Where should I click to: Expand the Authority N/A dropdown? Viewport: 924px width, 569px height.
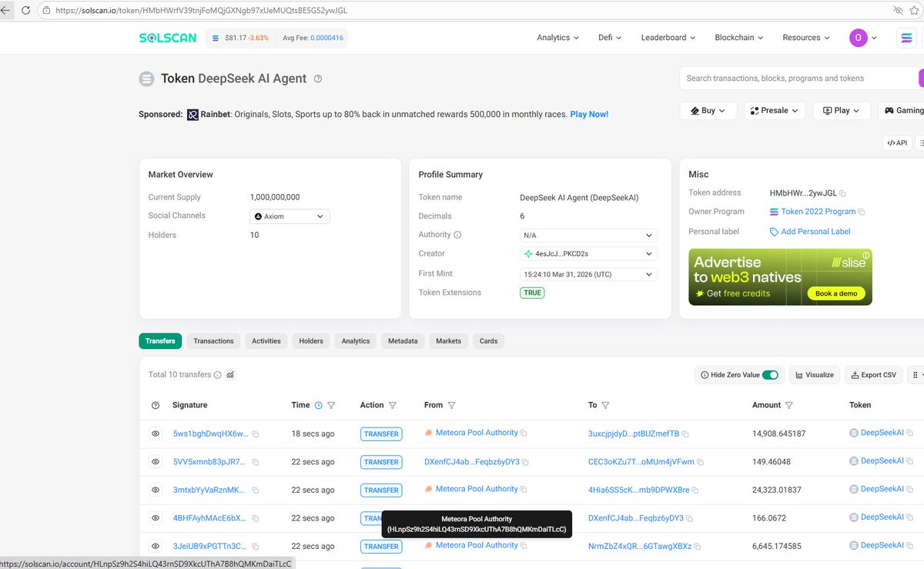coord(589,235)
